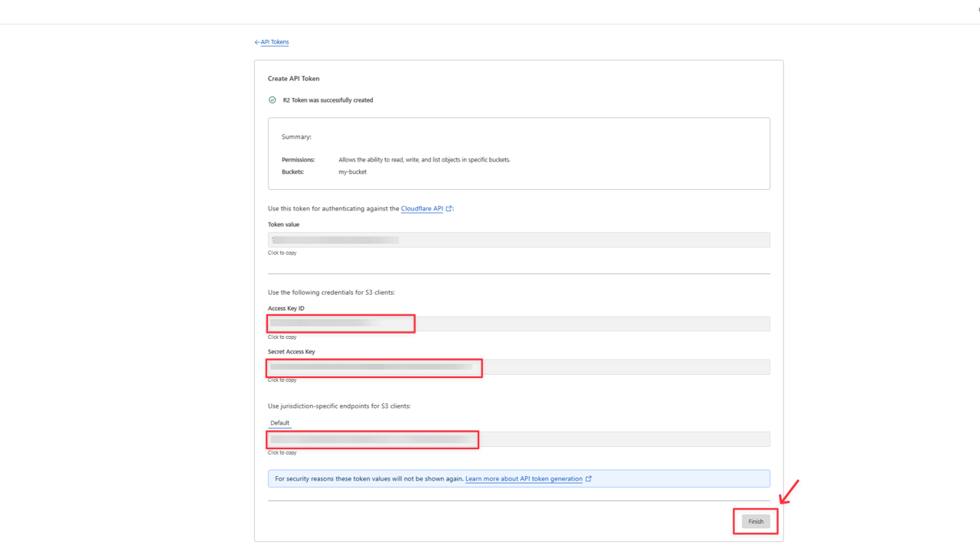Click Click to copy under Access Key ID
This screenshot has width=980, height=551.
(282, 337)
